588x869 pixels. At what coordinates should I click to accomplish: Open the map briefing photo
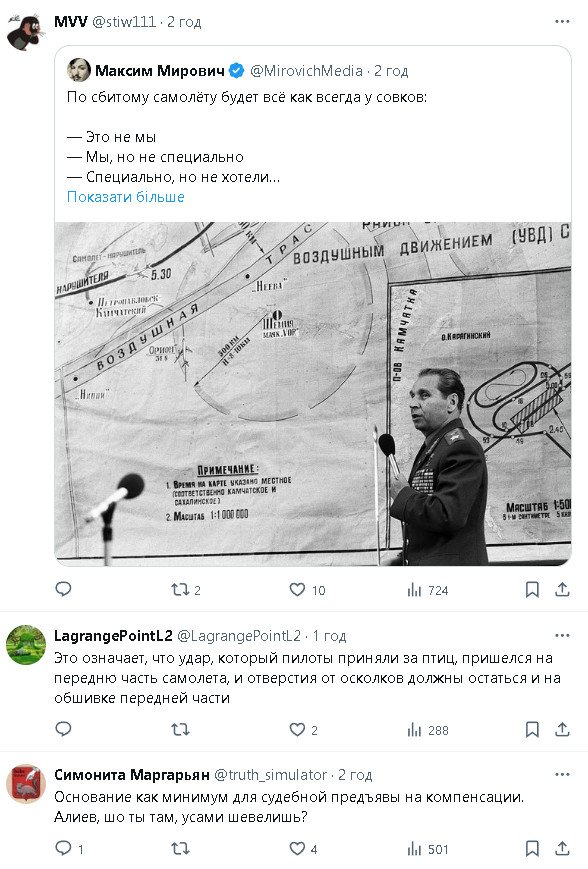313,394
